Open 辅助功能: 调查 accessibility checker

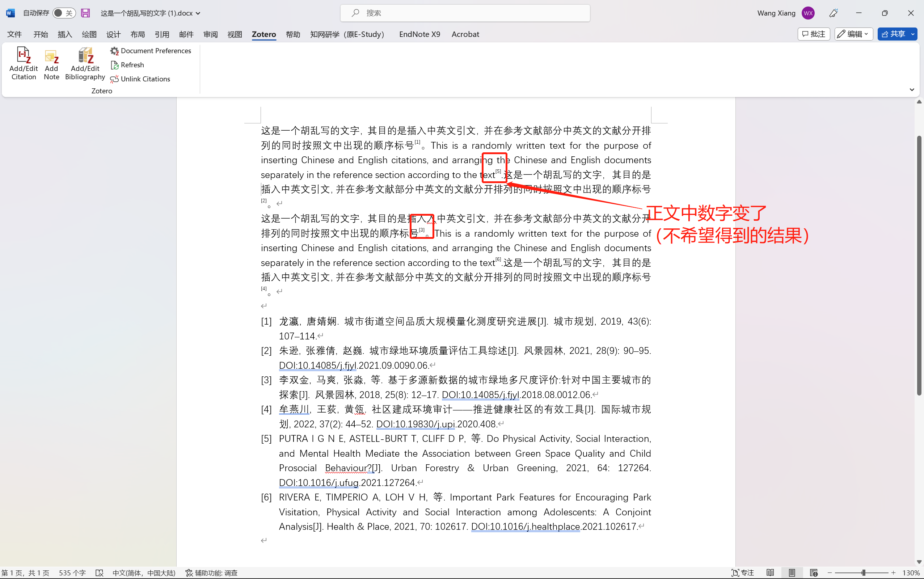point(211,573)
